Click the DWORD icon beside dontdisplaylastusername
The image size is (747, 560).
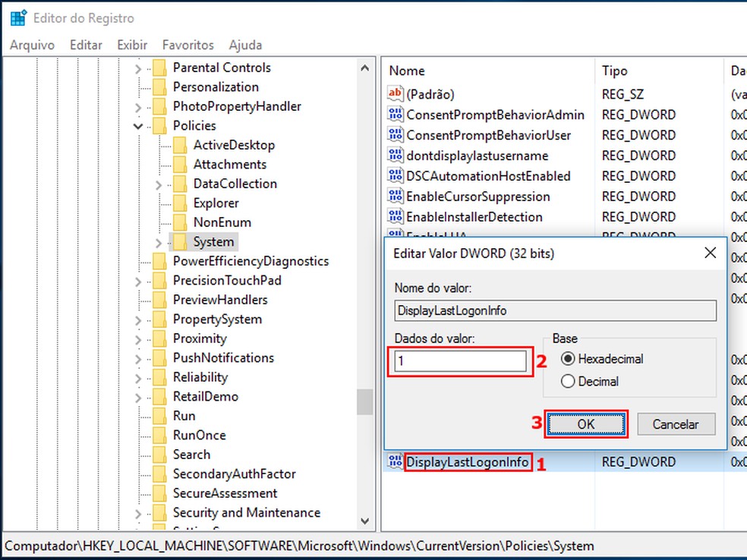tap(396, 155)
